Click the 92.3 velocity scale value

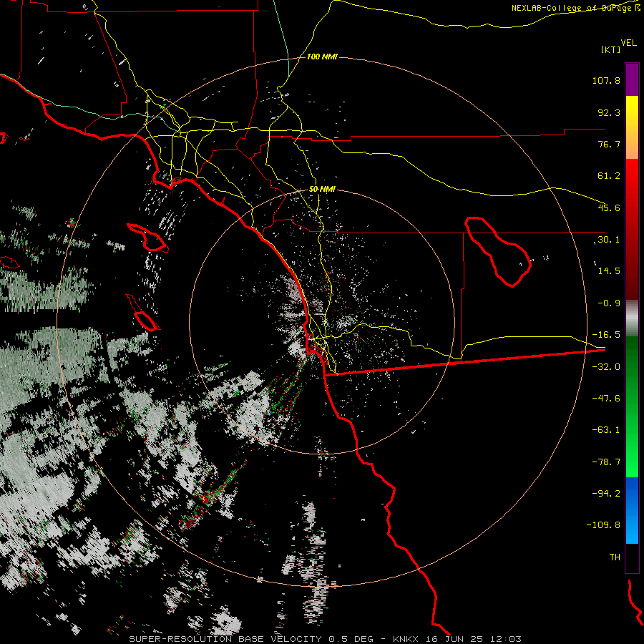coord(609,112)
